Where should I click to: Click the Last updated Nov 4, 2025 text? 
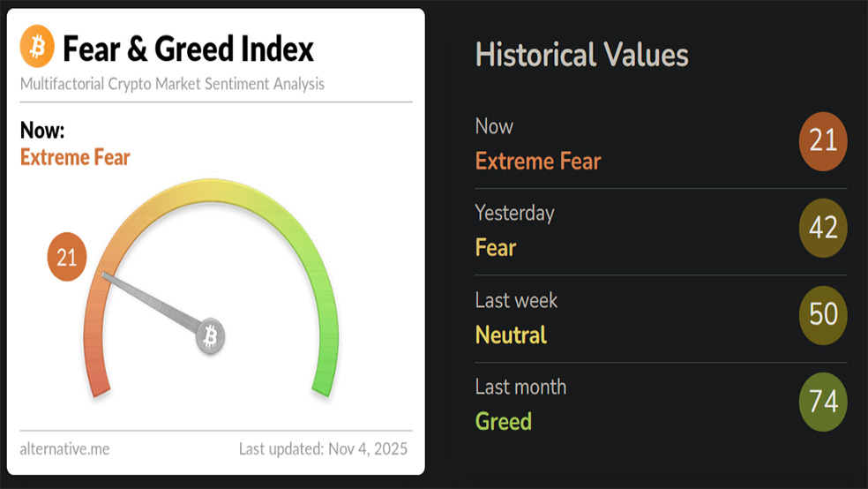click(x=323, y=448)
